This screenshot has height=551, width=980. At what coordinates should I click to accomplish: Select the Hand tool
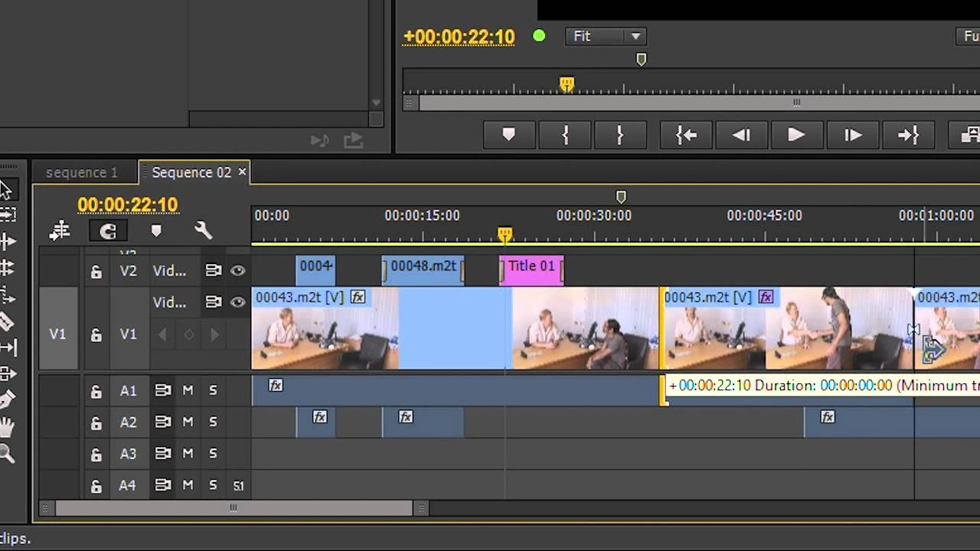(x=6, y=427)
